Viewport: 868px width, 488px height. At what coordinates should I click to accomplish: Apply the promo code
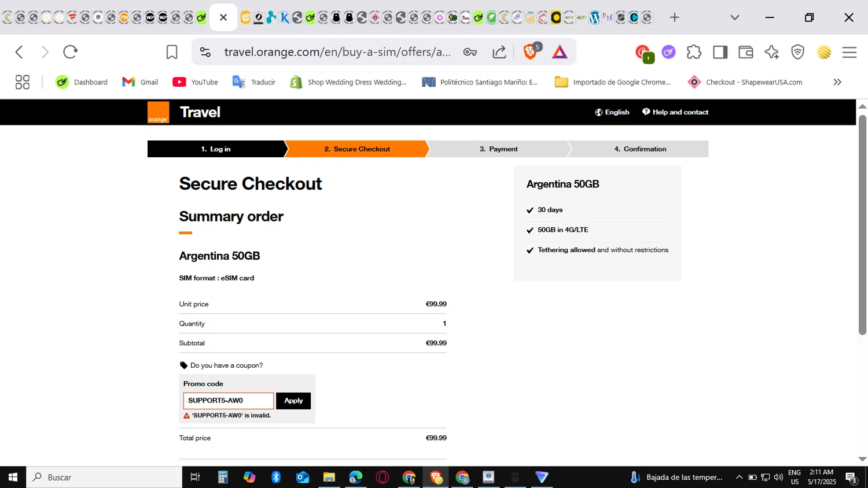point(293,401)
